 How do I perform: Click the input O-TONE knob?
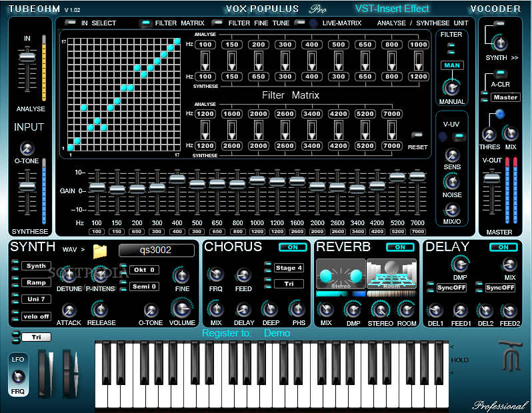click(x=27, y=149)
